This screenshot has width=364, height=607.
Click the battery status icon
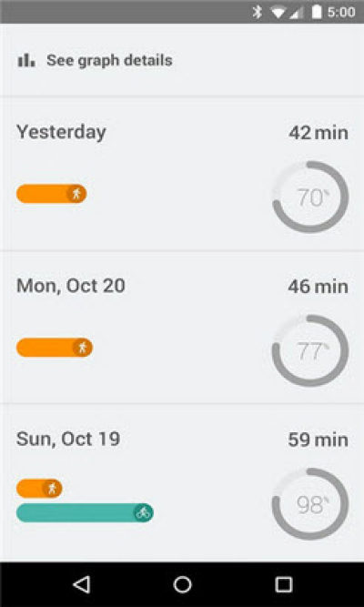pos(317,12)
